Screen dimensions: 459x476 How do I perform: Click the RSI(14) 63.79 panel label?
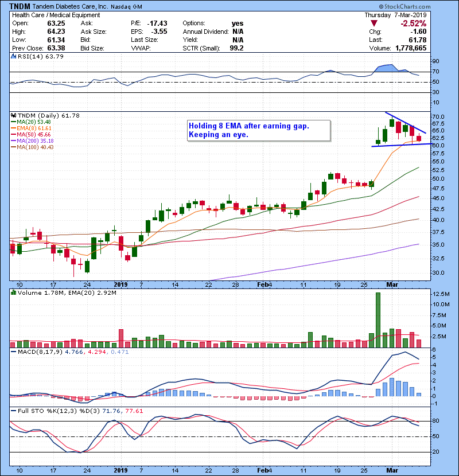point(41,56)
